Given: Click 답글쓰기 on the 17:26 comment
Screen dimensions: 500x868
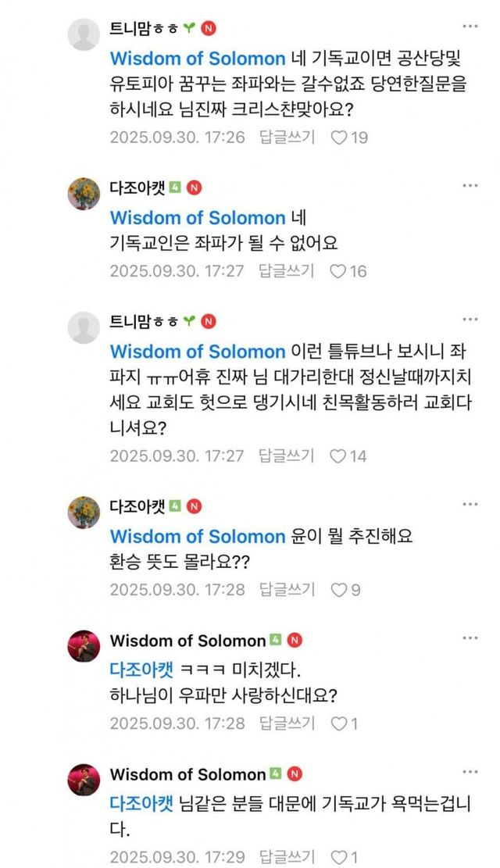Looking at the screenshot, I should tap(287, 138).
